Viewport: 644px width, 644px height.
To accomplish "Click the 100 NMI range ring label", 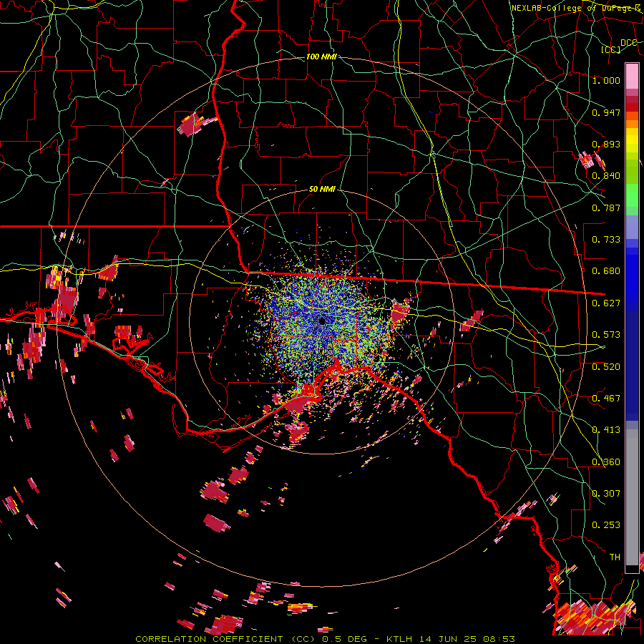I will [321, 57].
